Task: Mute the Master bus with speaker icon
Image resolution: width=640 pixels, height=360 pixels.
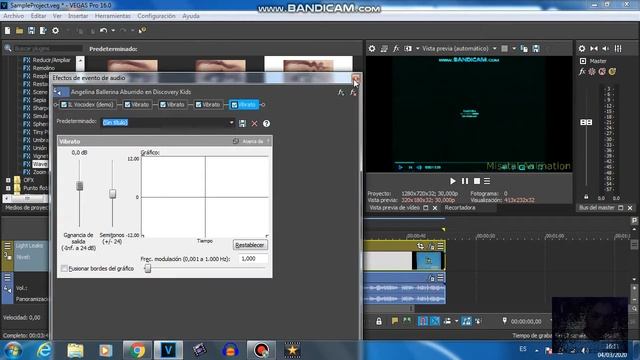Action: coord(606,49)
